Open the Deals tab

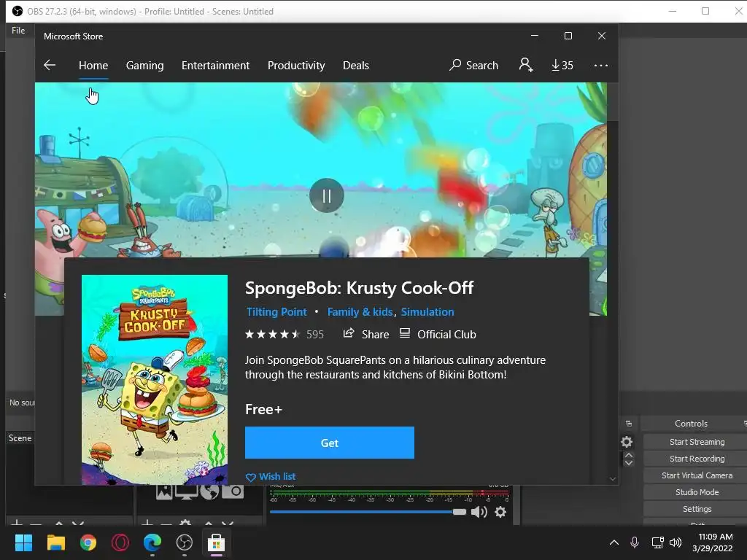tap(356, 65)
